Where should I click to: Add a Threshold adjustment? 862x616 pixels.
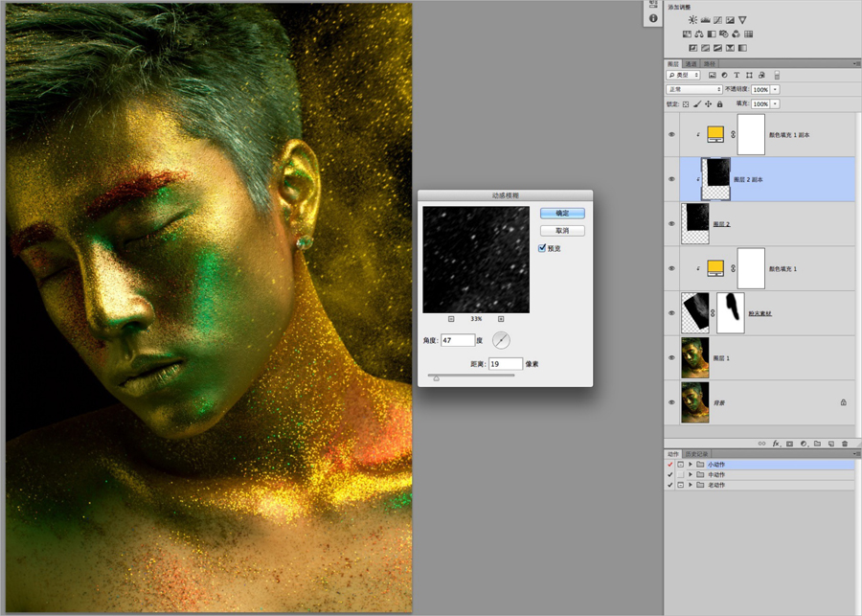tap(717, 48)
